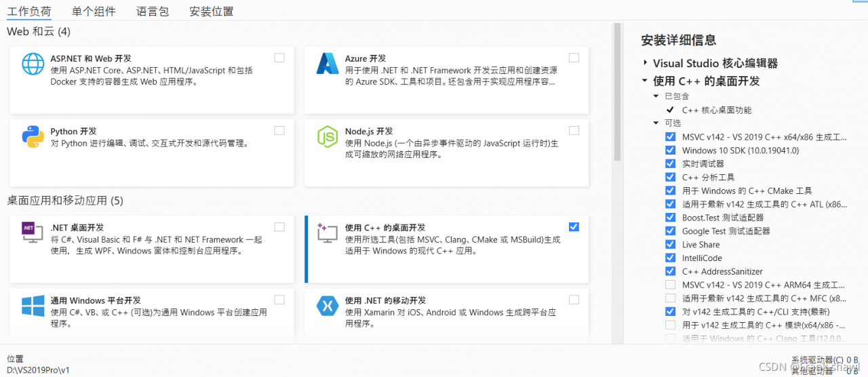868x377 pixels.
Task: Open the 语言包 tab
Action: pyautogui.click(x=153, y=12)
